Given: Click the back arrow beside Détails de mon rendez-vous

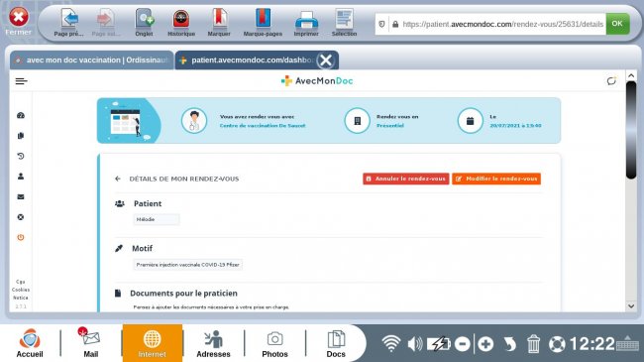Looking at the screenshot, I should point(118,179).
